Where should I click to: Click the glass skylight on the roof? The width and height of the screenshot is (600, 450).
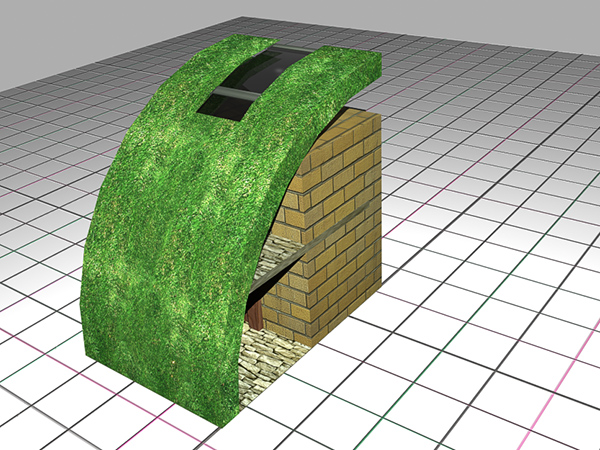(x=250, y=75)
